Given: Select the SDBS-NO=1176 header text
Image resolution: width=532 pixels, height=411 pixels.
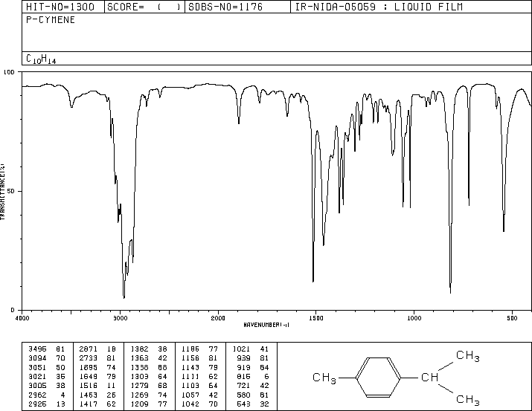Looking at the screenshot, I should (x=225, y=7).
